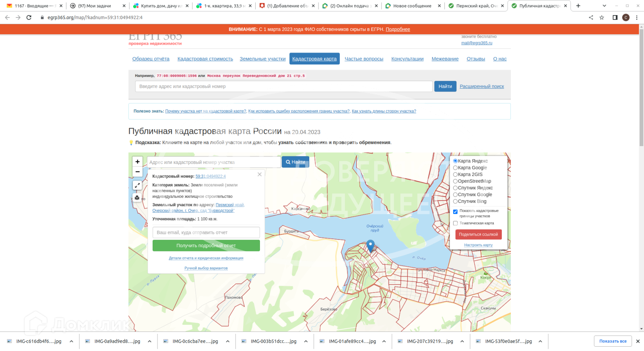Expand the map to fullscreen
Screen dimensions: 644x351
click(137, 185)
